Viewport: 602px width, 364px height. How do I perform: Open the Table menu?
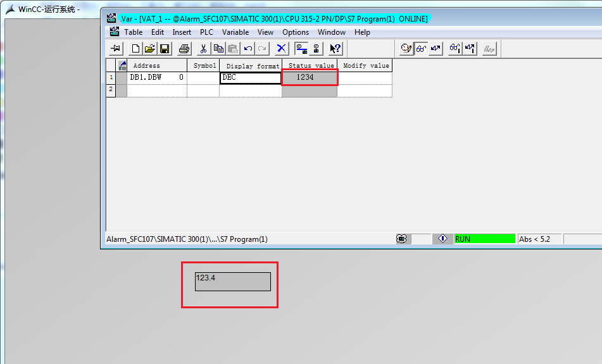133,32
